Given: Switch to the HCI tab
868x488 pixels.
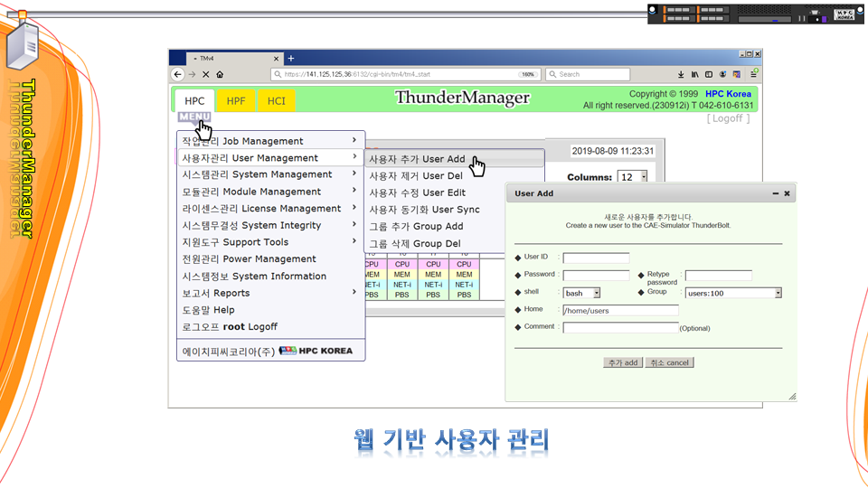Looking at the screenshot, I should click(277, 100).
